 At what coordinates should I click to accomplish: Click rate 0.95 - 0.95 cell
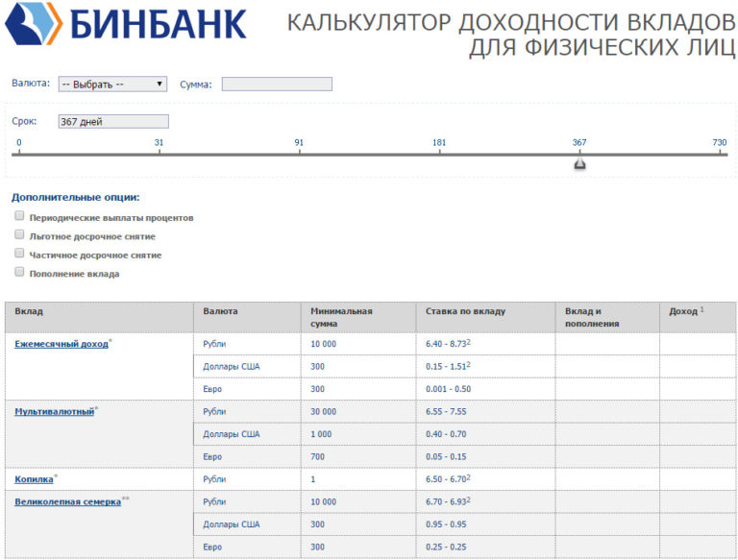(485, 524)
